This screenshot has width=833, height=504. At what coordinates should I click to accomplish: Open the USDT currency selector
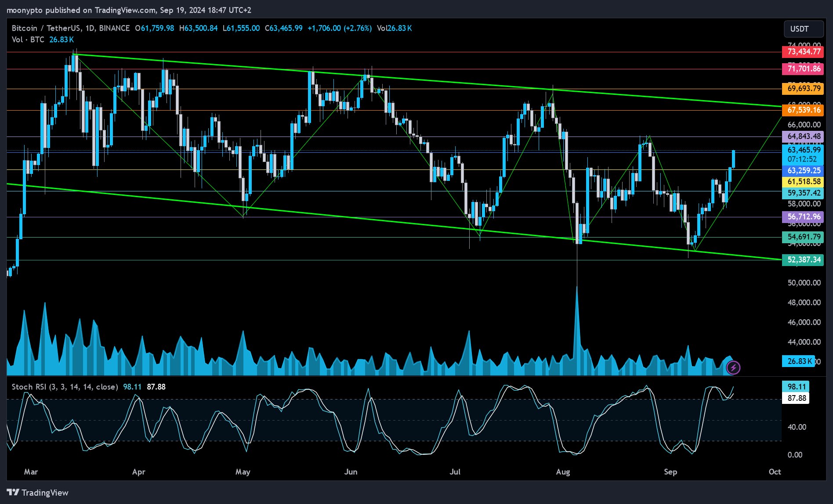tap(804, 29)
